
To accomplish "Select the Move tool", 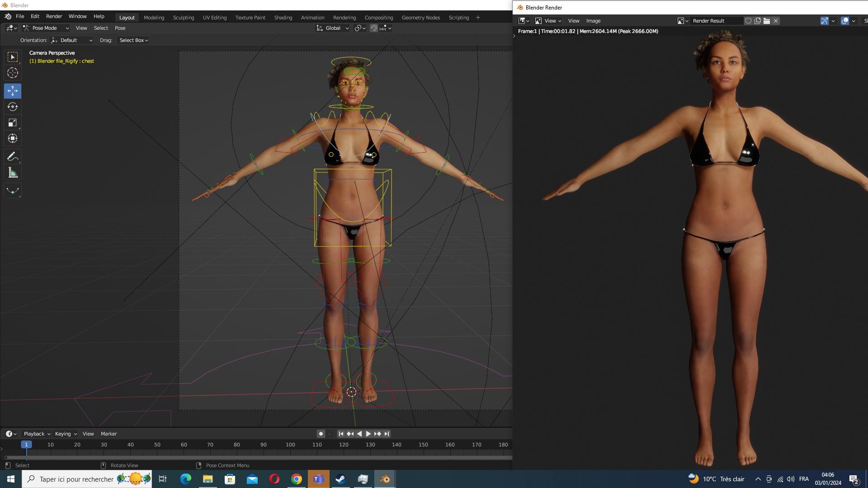I will pos(13,91).
